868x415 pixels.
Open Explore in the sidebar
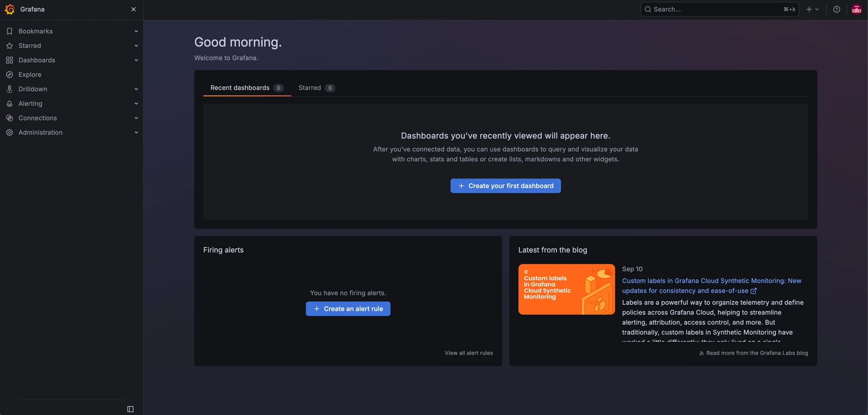click(x=30, y=75)
